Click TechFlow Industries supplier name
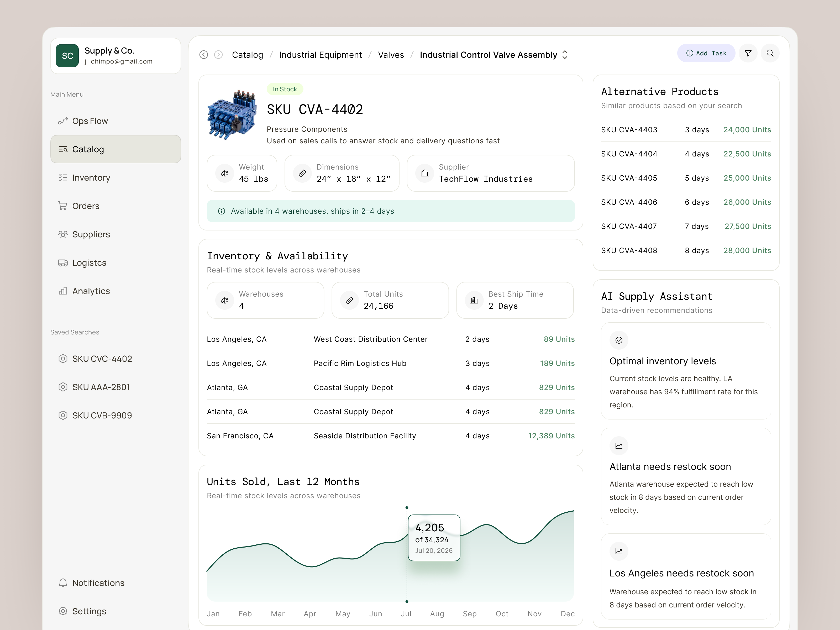The height and width of the screenshot is (630, 840). click(486, 179)
